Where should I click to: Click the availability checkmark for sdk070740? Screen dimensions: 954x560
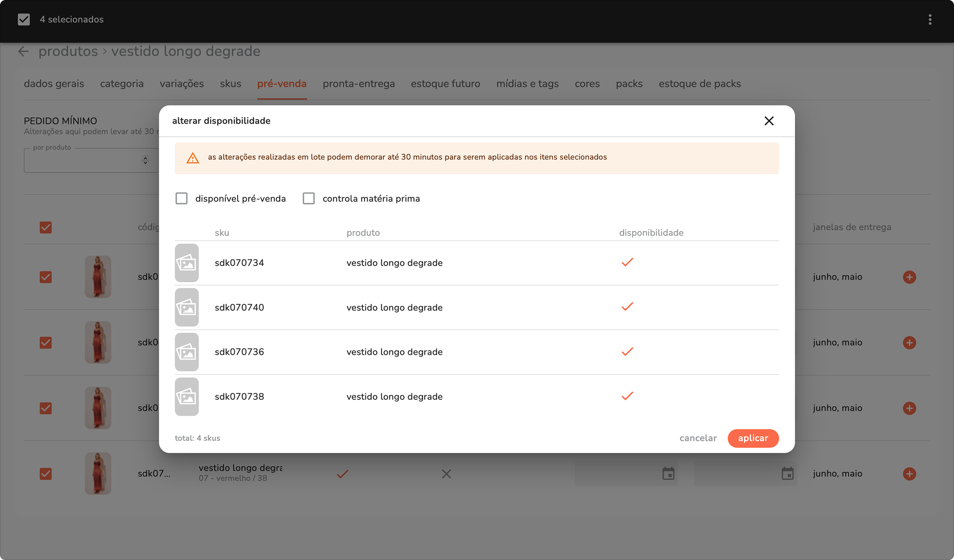coord(627,307)
